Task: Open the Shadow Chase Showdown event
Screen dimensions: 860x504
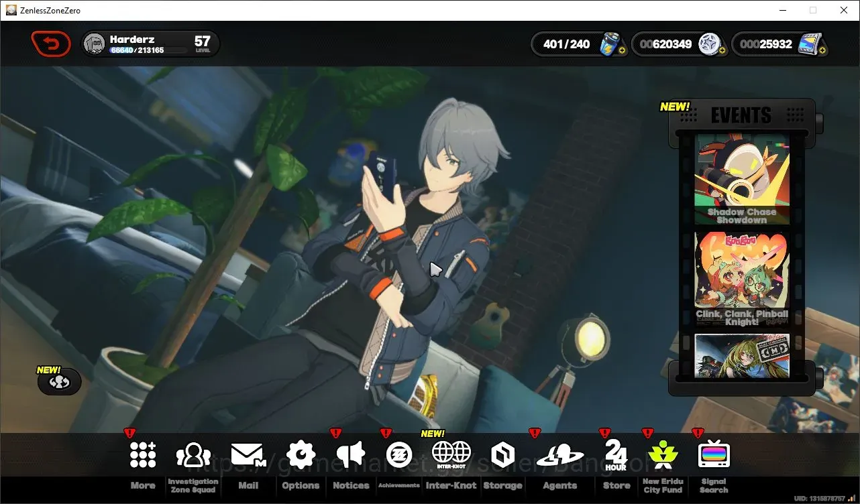Action: tap(742, 179)
